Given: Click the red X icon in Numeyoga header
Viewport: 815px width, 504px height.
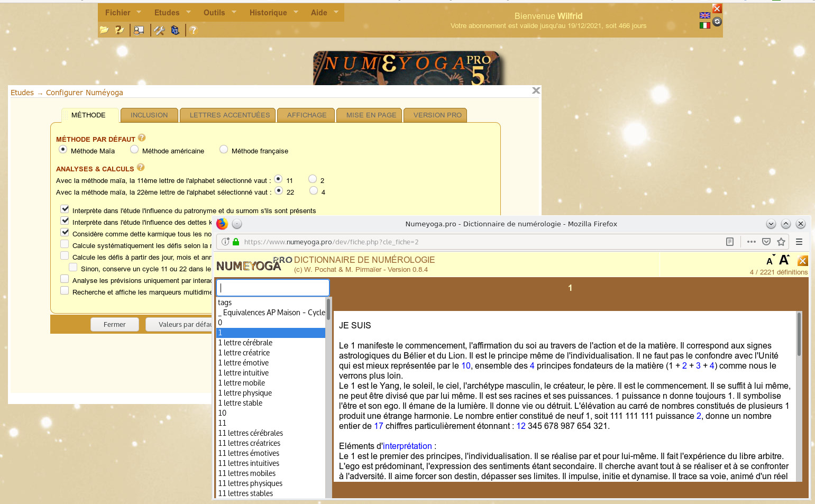Looking at the screenshot, I should (717, 8).
